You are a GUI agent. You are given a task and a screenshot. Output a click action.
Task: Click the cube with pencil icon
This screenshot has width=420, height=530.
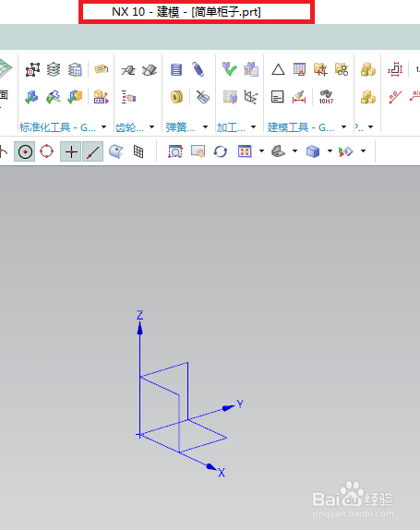coord(101,97)
